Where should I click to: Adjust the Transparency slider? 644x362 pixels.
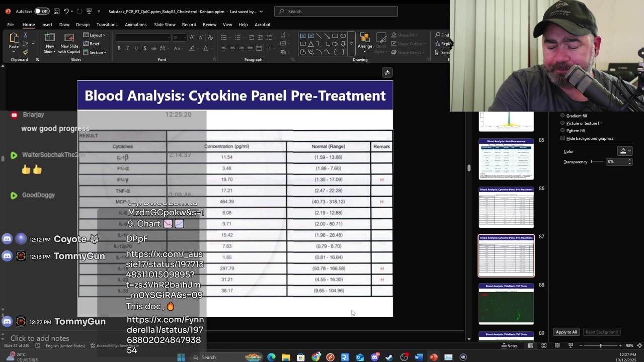pos(597,161)
